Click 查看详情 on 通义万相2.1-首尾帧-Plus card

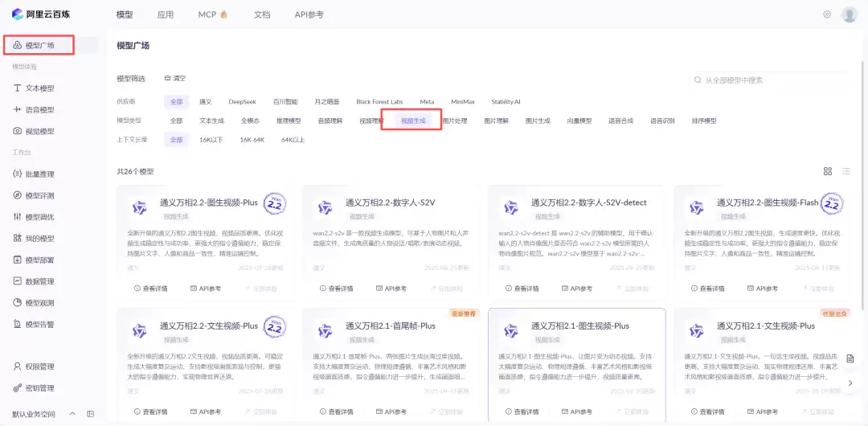337,412
